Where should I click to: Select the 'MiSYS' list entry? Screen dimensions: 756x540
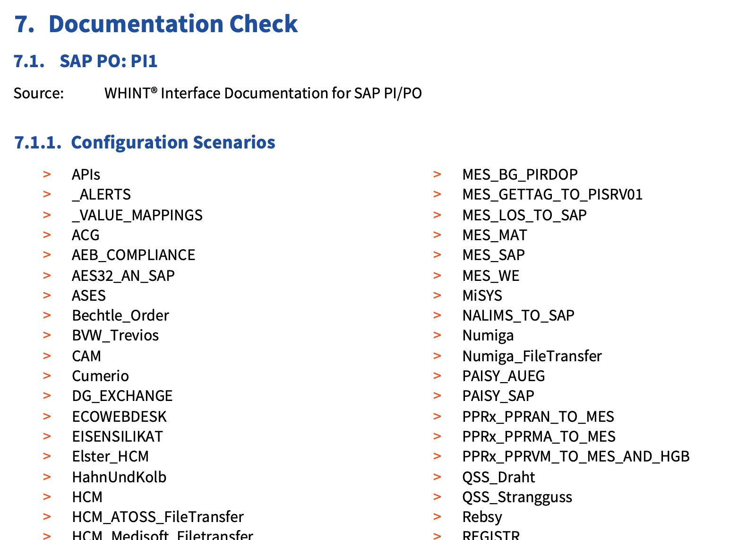(x=482, y=296)
